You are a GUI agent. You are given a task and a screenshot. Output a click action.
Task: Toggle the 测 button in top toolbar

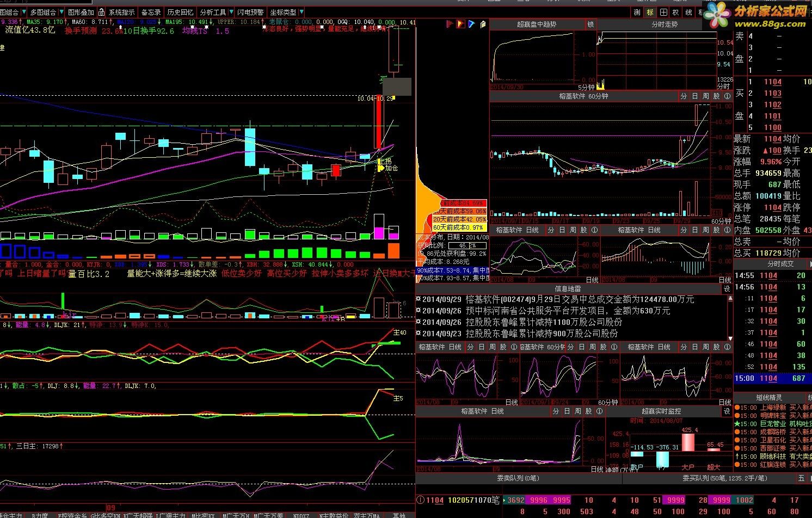coord(637,12)
